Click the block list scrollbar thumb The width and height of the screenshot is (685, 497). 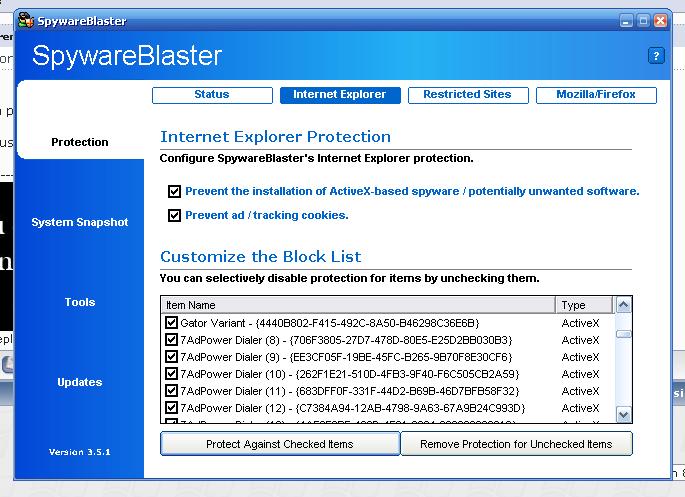(623, 334)
